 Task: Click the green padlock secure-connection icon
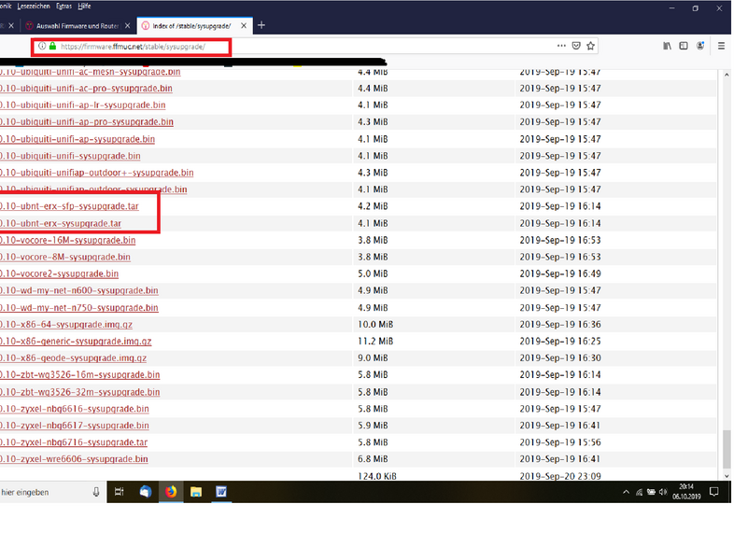(x=53, y=46)
